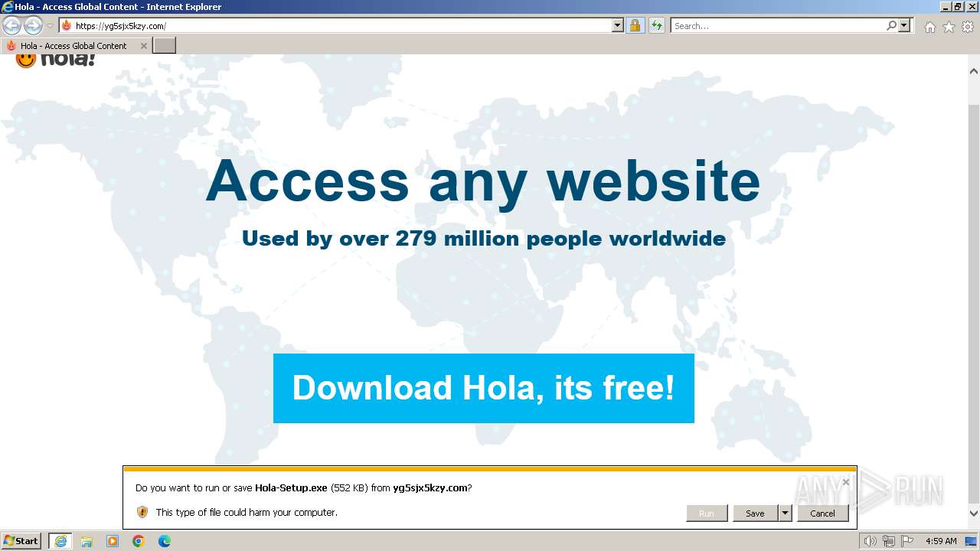Go forward with the browser Forward arrow
This screenshot has width=980, height=551.
coord(33,26)
